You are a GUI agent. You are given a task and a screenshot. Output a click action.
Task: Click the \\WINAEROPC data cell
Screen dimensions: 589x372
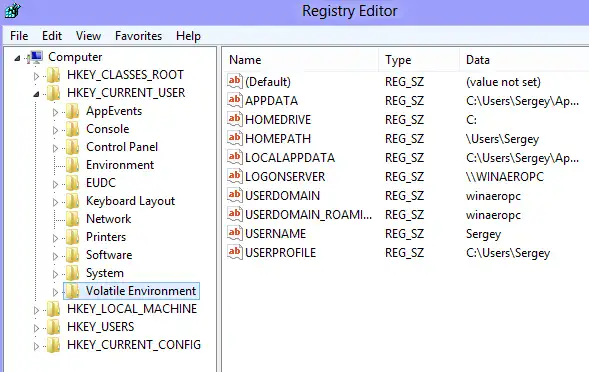pos(505,177)
